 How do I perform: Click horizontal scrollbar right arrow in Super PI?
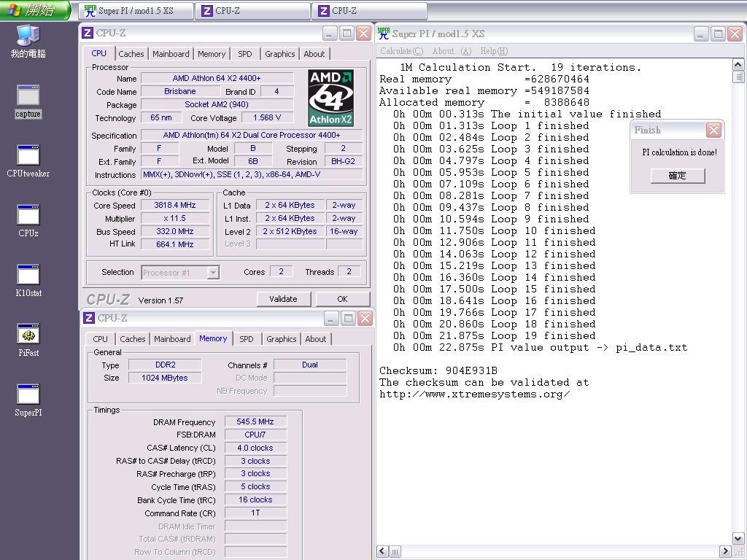(725, 551)
